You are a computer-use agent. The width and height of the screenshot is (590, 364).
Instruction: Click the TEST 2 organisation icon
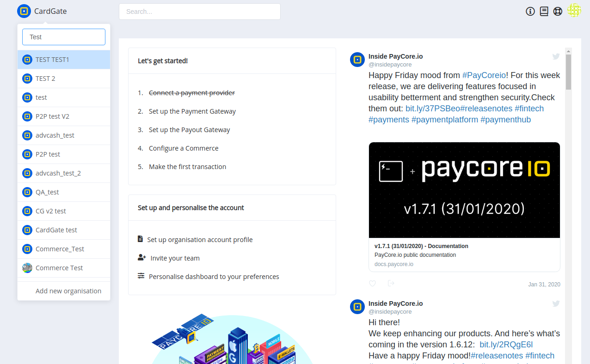click(27, 79)
